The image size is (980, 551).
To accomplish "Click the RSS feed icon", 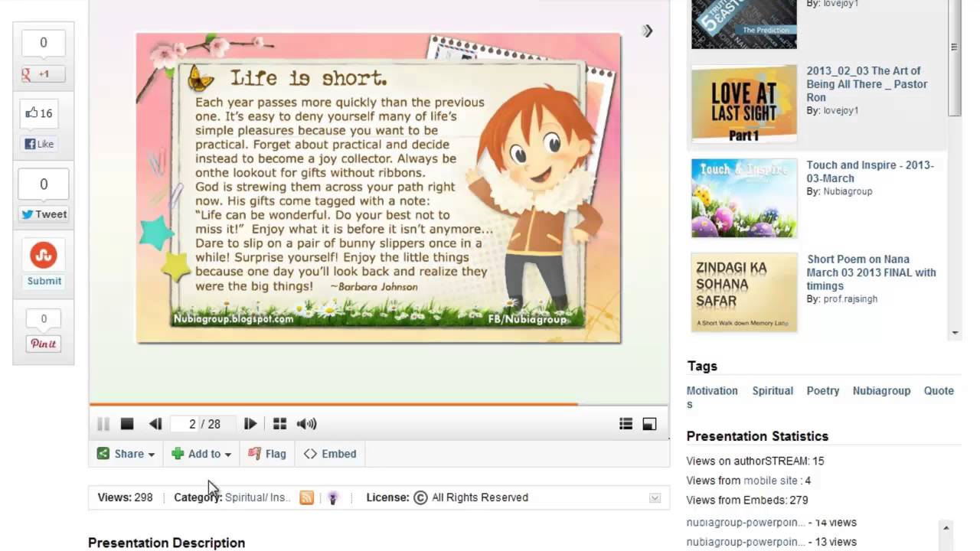I will [x=306, y=497].
